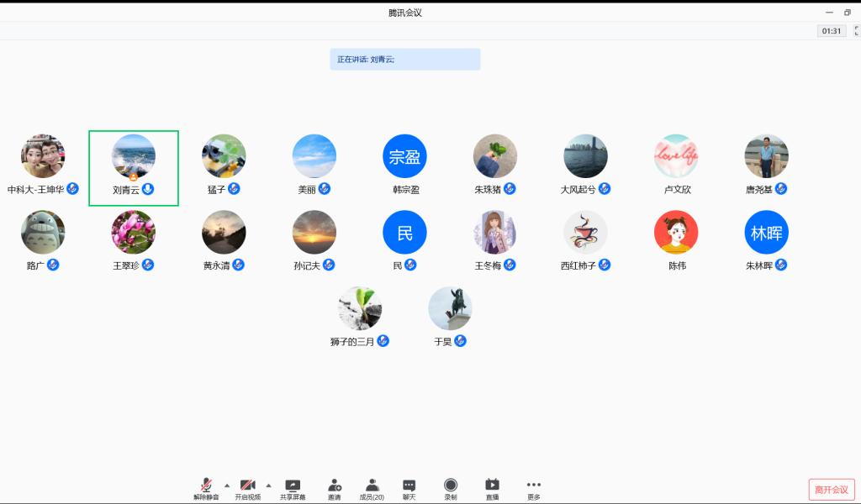The width and height of the screenshot is (861, 504).
Task: Leave the meeting via 离开会议 button
Action: pos(831,490)
